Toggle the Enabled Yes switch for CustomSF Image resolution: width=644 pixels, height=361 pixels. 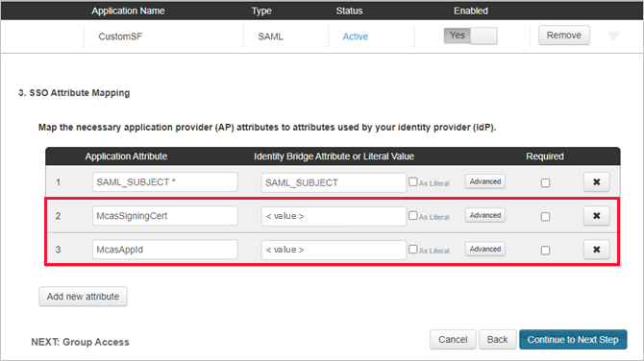click(470, 36)
